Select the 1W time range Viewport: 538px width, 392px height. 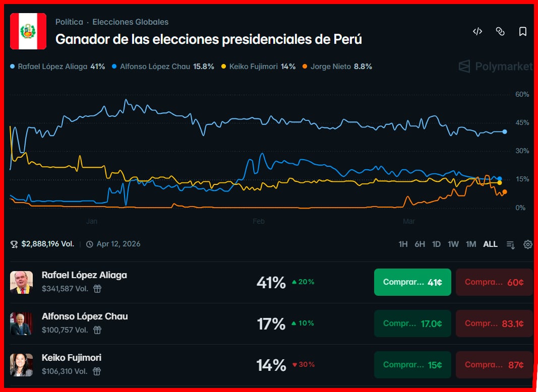(x=453, y=244)
